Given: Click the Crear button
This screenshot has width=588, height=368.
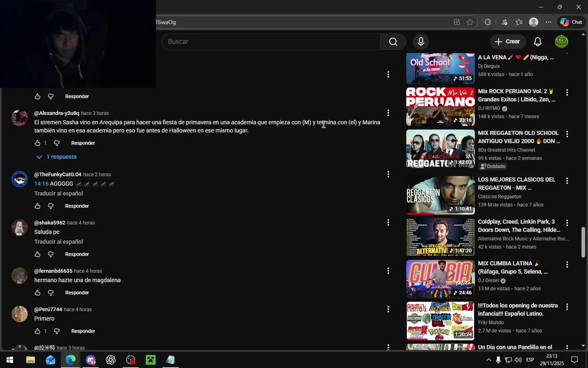Looking at the screenshot, I should pos(507,42).
